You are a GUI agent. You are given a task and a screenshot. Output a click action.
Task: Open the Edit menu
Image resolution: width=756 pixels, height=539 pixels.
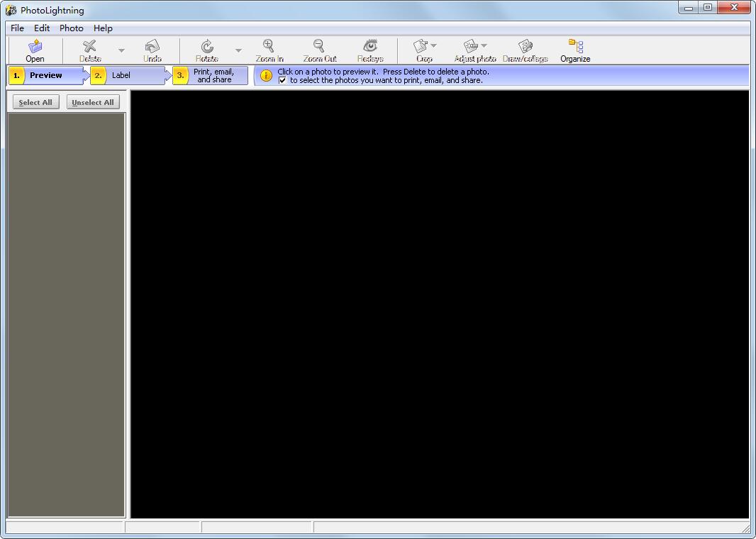point(41,28)
